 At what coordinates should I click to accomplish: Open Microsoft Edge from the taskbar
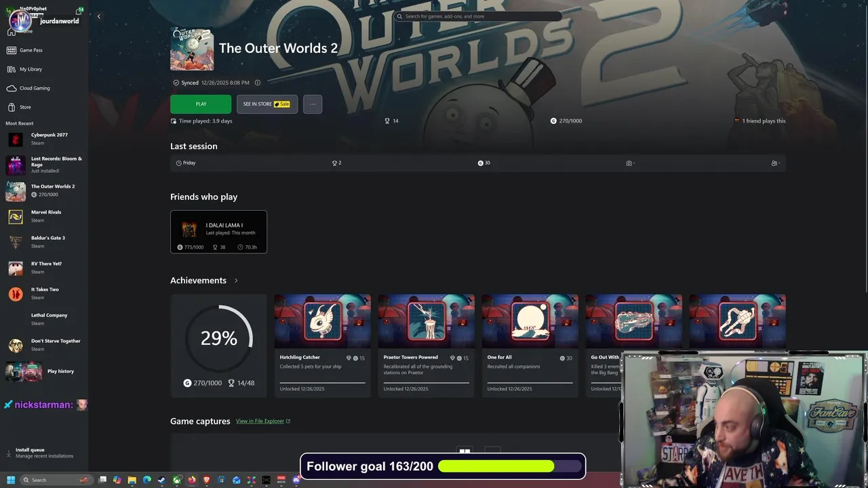[x=147, y=480]
